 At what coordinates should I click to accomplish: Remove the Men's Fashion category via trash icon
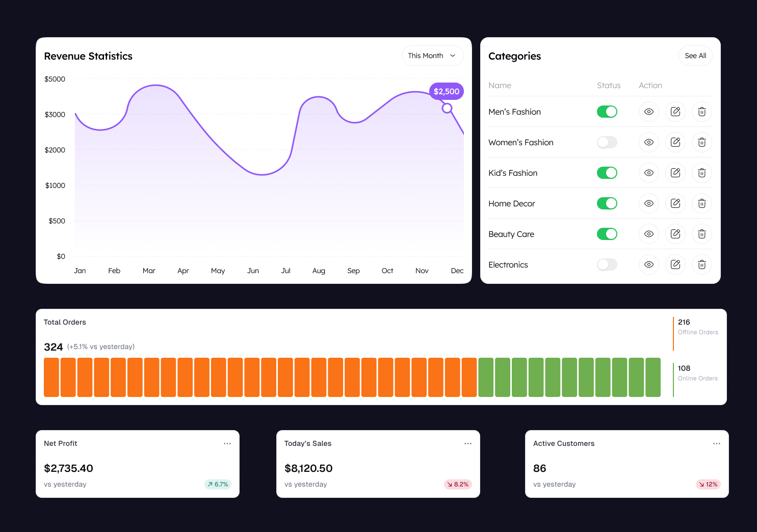pyautogui.click(x=701, y=112)
